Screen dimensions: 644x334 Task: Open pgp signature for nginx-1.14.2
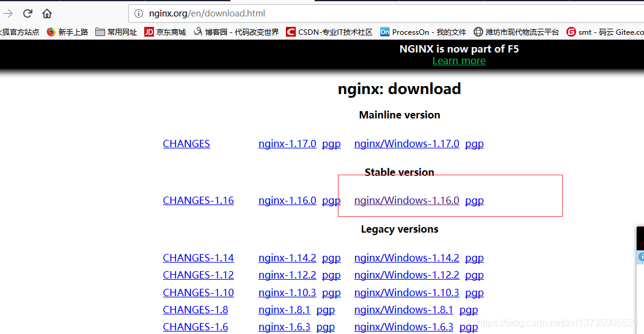(331, 258)
